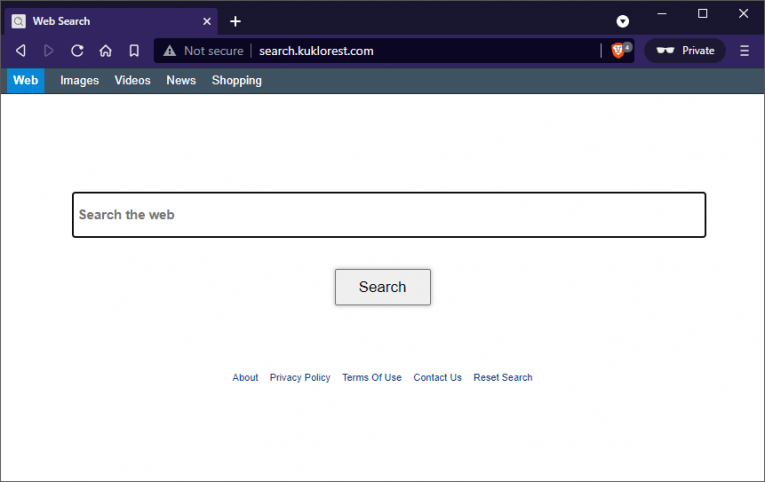The width and height of the screenshot is (765, 482).
Task: Open the News search category
Action: pyautogui.click(x=181, y=81)
